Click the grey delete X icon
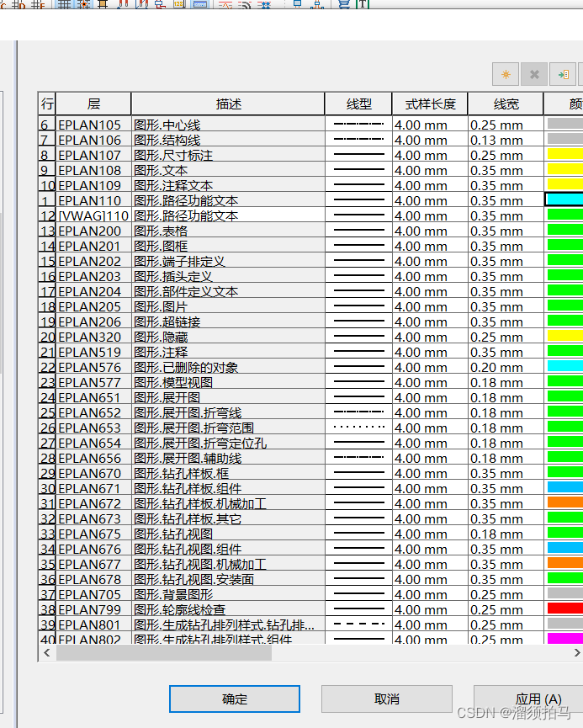Image resolution: width=583 pixels, height=728 pixels. click(533, 75)
